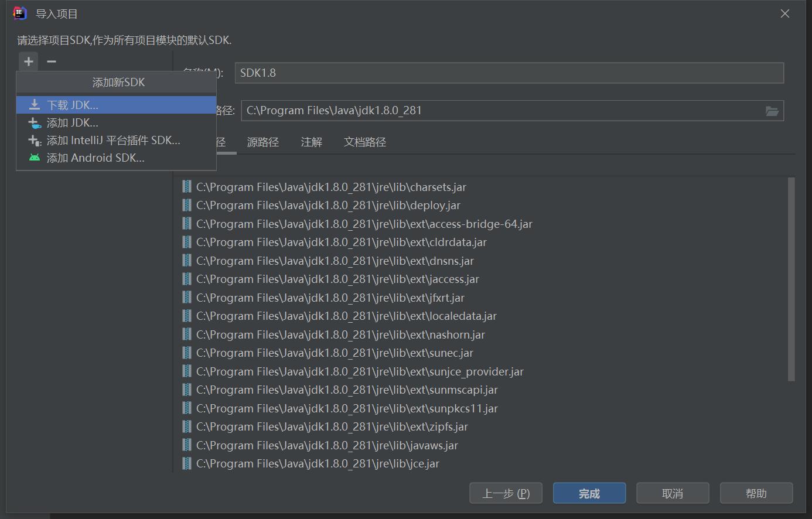Select the jfxrt.jar entry

coord(330,298)
